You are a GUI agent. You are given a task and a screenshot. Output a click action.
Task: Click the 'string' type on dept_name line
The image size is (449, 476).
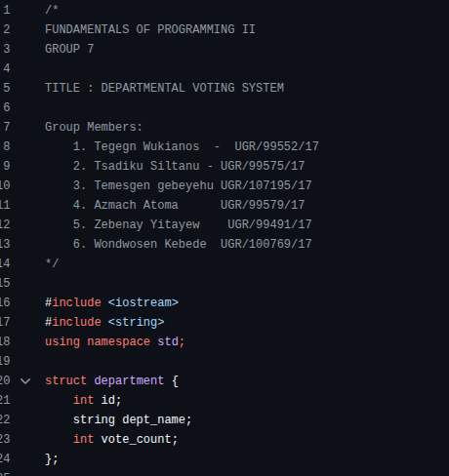pyautogui.click(x=94, y=419)
